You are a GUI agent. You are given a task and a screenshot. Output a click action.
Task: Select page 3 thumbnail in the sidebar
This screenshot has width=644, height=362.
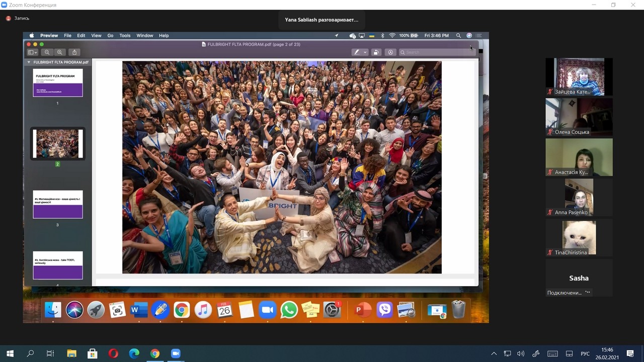pyautogui.click(x=58, y=204)
